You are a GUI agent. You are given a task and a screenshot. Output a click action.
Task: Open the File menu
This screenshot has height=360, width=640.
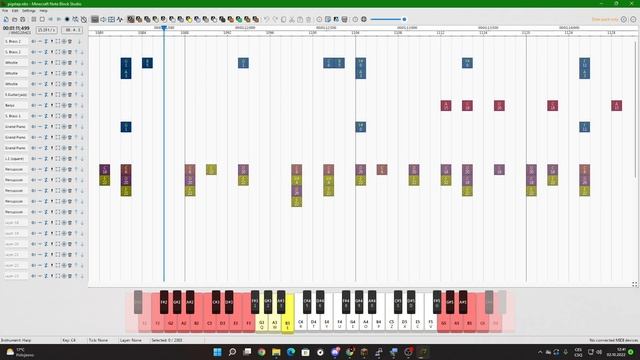pos(5,11)
